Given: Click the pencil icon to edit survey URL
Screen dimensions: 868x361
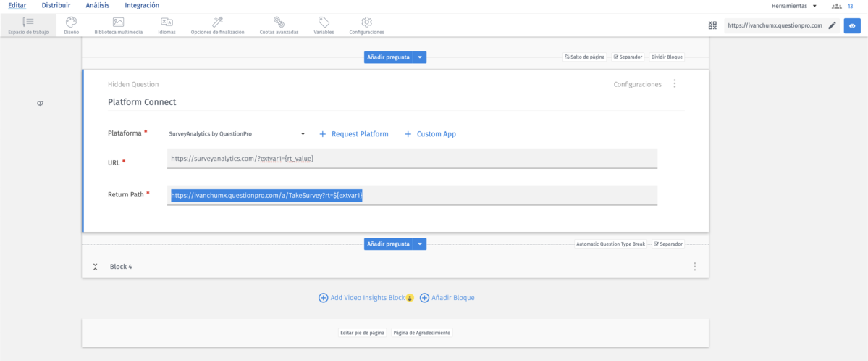Looking at the screenshot, I should click(833, 25).
